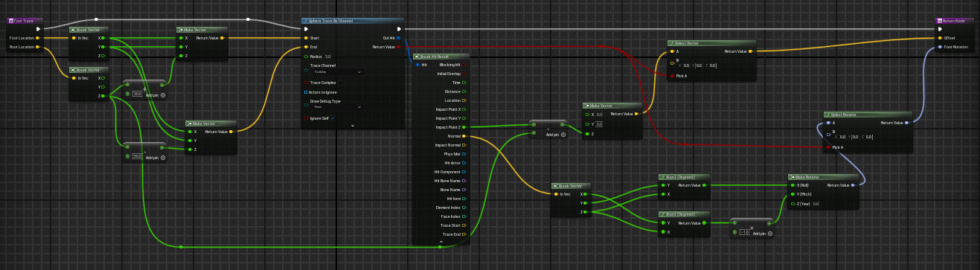980x270 pixels.
Task: Click the Hit Actor output pin
Action: [465, 163]
